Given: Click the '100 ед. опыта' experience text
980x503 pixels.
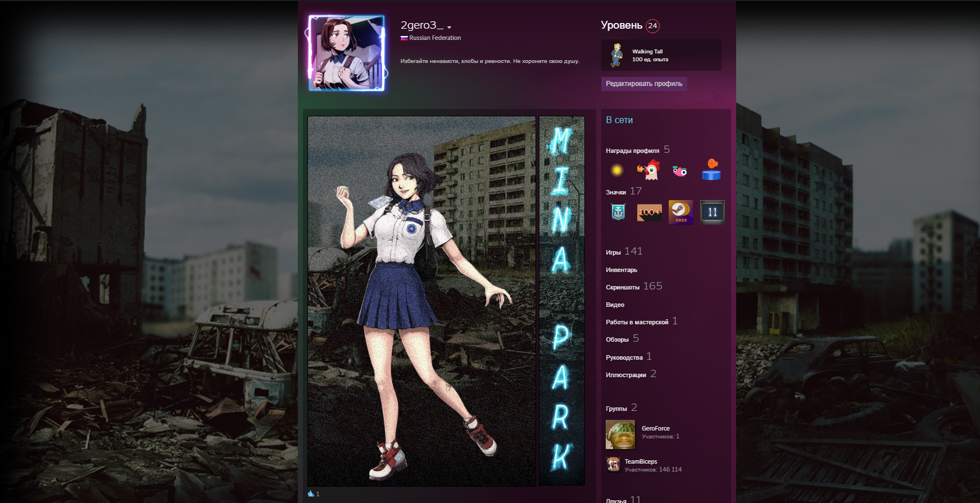Looking at the screenshot, I should (650, 60).
